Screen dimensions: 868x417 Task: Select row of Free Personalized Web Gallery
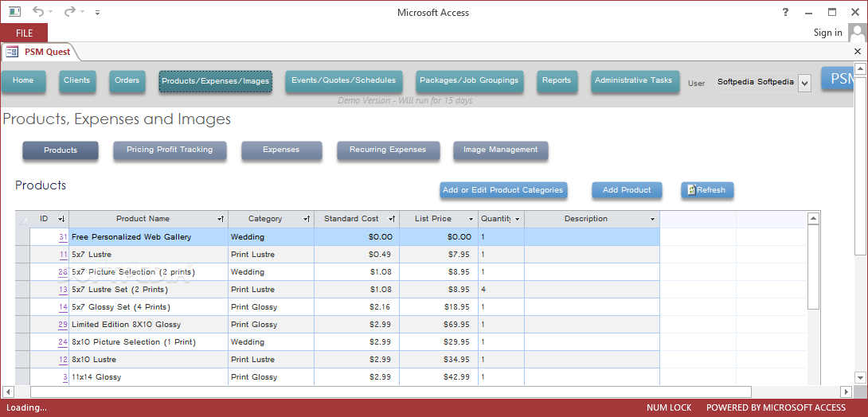tap(23, 236)
